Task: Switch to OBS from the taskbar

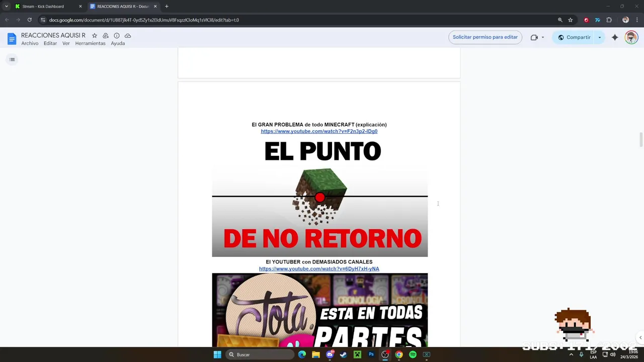Action: (385, 354)
